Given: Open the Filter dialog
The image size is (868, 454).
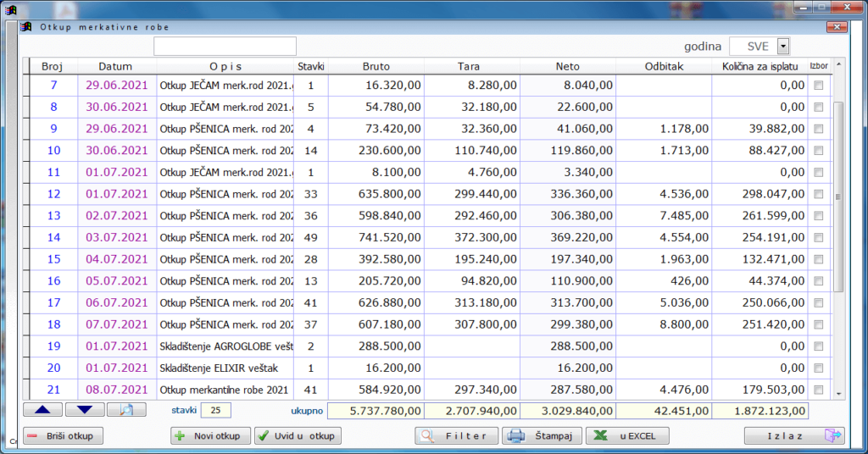Looking at the screenshot, I should click(457, 435).
